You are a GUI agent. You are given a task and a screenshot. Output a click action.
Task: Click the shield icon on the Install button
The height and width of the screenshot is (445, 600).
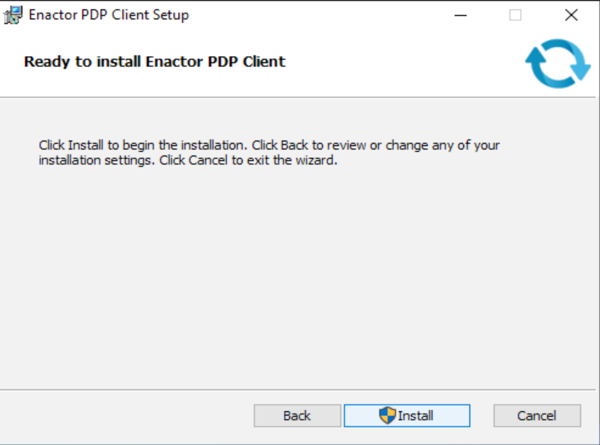coord(388,415)
